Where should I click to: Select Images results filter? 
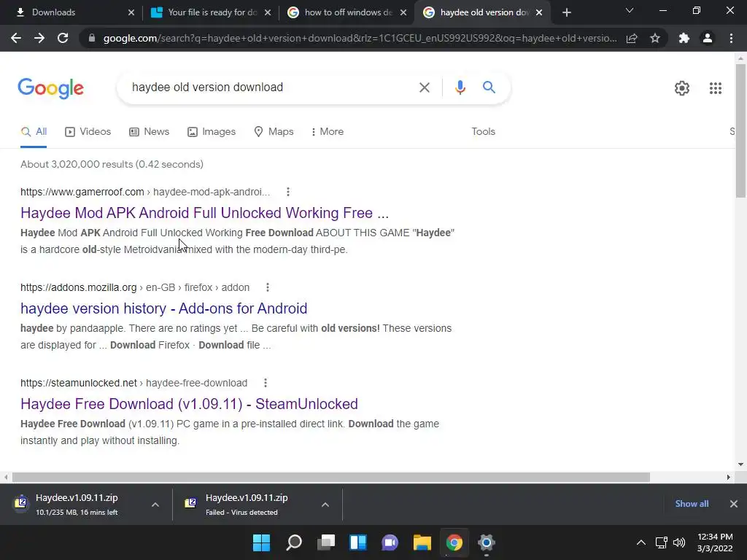(x=212, y=132)
